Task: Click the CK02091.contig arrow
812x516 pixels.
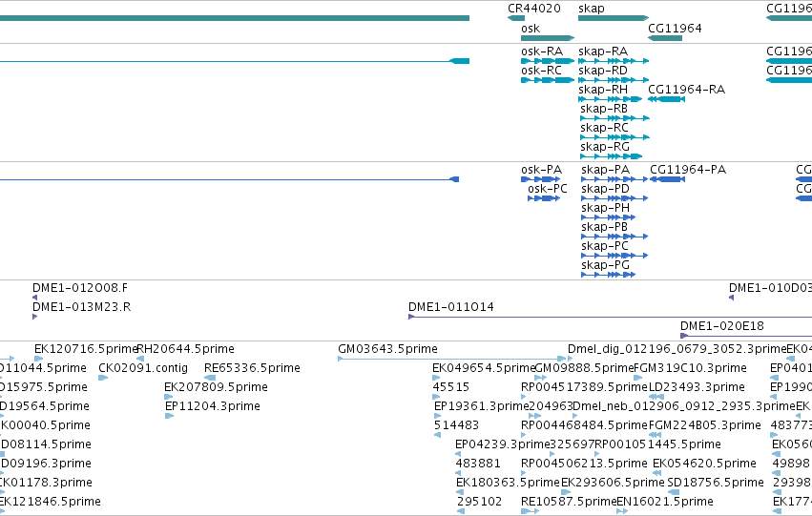Action: click(x=103, y=378)
